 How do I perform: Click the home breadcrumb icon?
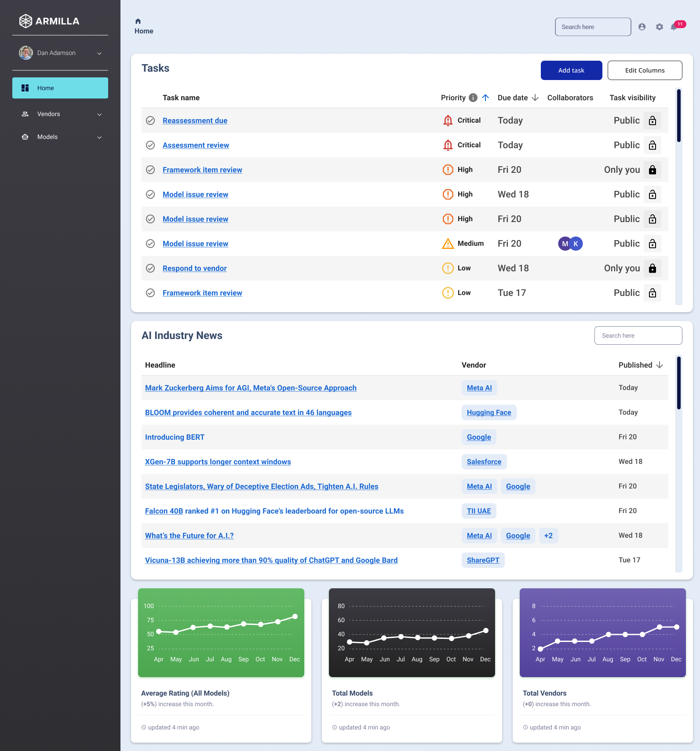coord(138,21)
